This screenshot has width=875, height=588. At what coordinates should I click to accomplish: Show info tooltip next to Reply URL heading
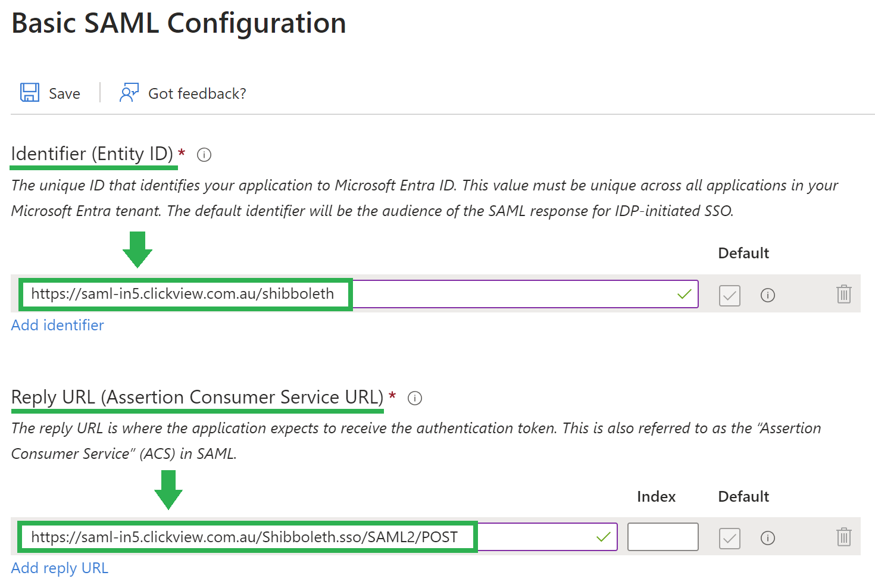coord(415,398)
